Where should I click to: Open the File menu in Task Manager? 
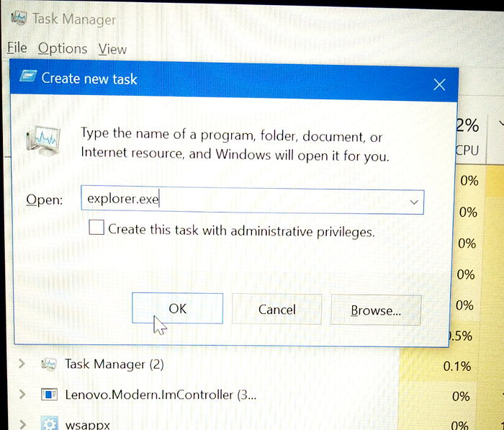(x=17, y=48)
